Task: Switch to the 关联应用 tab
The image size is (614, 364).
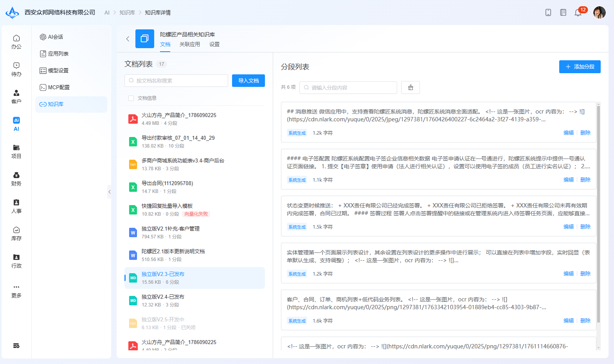Action: click(x=190, y=45)
